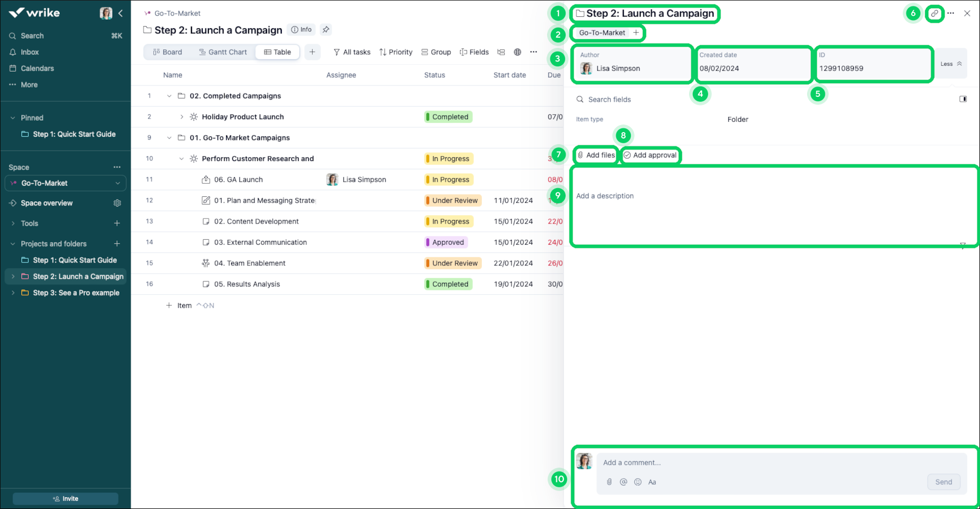Image resolution: width=980 pixels, height=509 pixels.
Task: Click the Add approval button
Action: point(650,155)
